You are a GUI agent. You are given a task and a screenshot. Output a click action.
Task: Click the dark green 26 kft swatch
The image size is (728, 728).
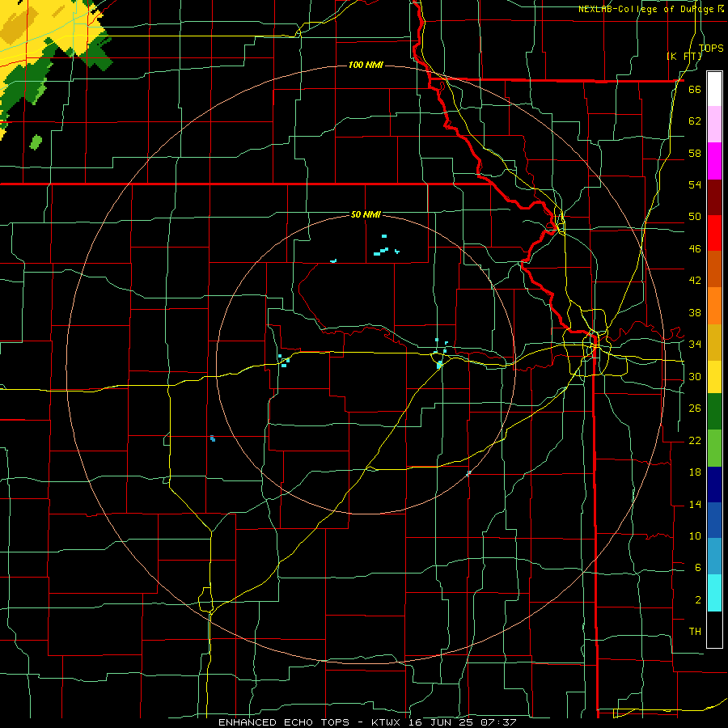tap(714, 412)
